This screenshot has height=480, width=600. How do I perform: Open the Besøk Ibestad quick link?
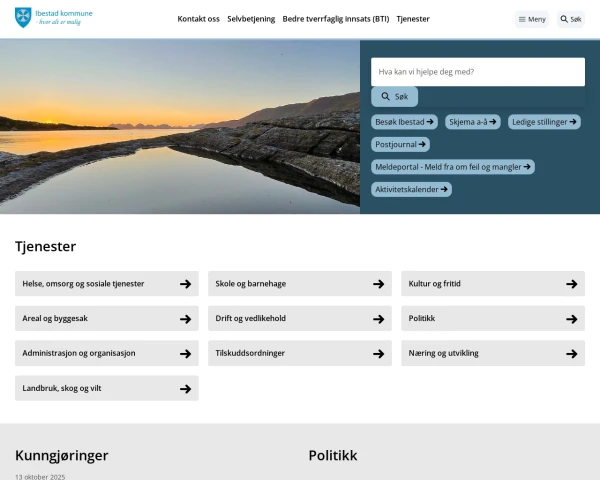click(404, 122)
